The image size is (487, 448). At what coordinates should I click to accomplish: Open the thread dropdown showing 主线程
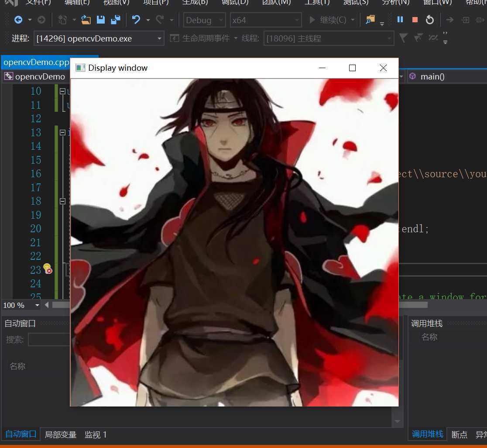coord(329,38)
